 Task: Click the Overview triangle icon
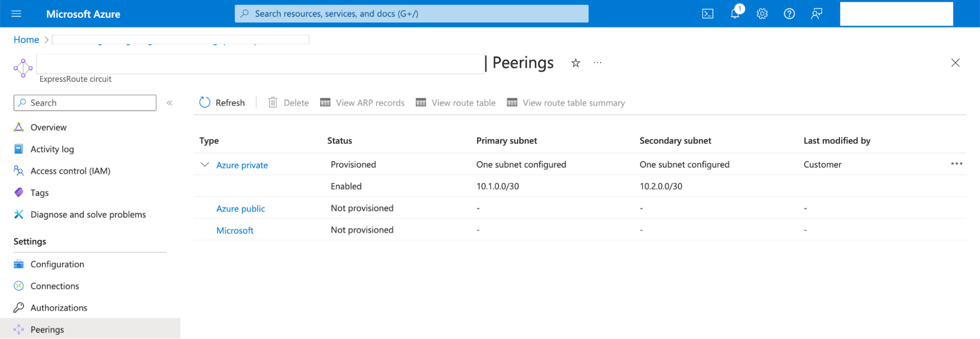(x=19, y=128)
